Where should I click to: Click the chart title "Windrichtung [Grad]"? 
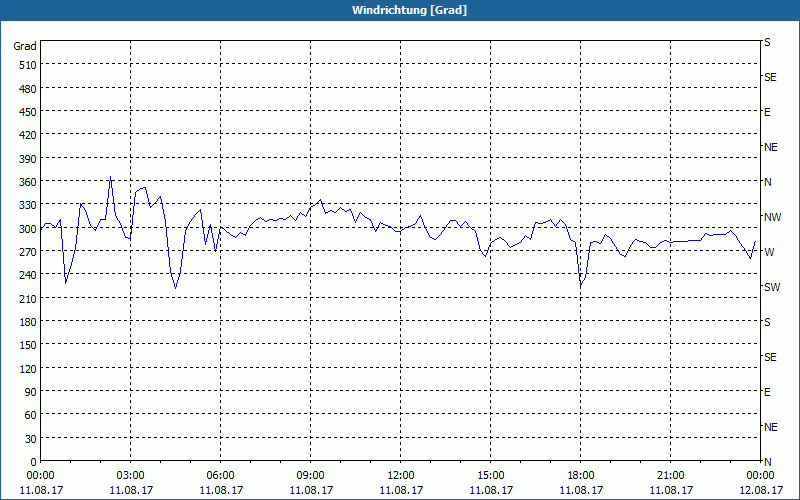tap(409, 10)
